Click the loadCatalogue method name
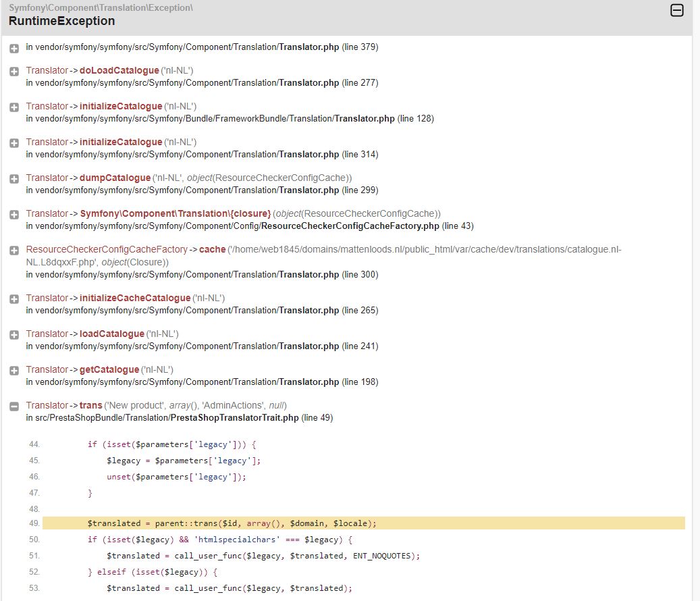700x601 pixels. click(112, 334)
